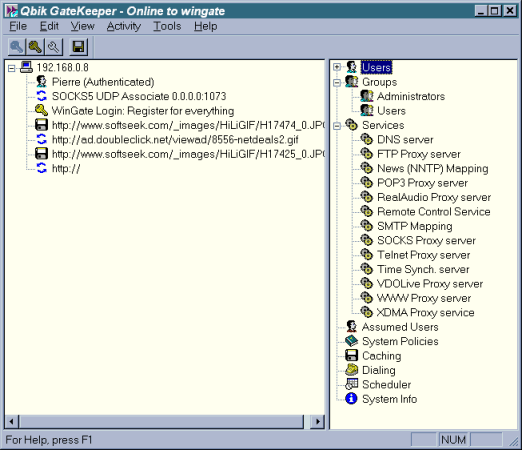Click the blue key toolbar icon
Screen dimensions: 522x450
coord(16,47)
